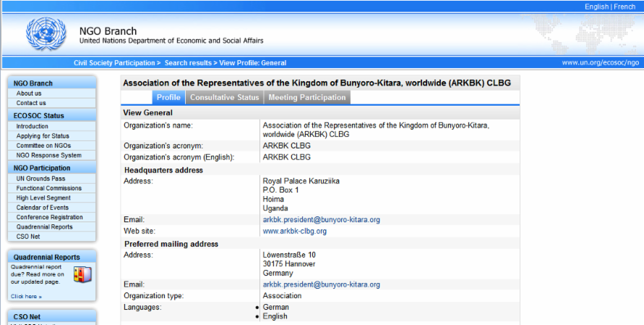Click the 'Click here »' link
This screenshot has height=325, width=644.
click(26, 296)
